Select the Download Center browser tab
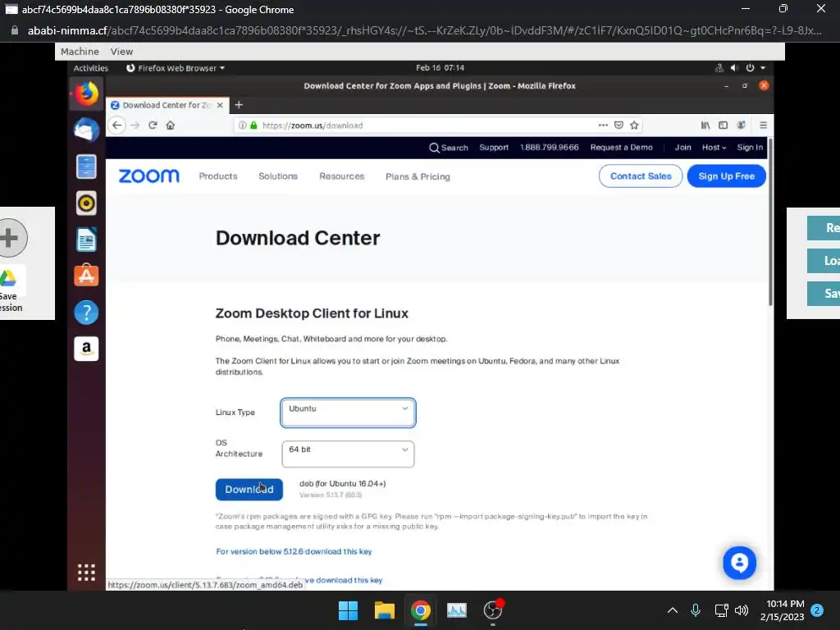This screenshot has height=630, width=840. click(x=167, y=105)
